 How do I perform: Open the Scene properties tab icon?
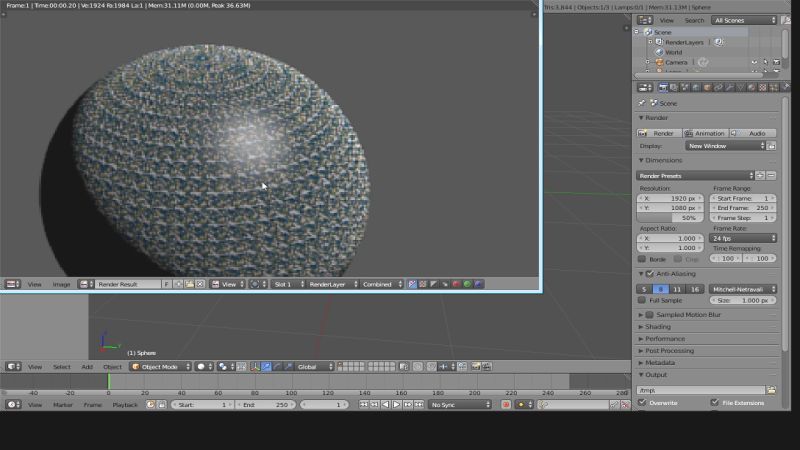(685, 88)
